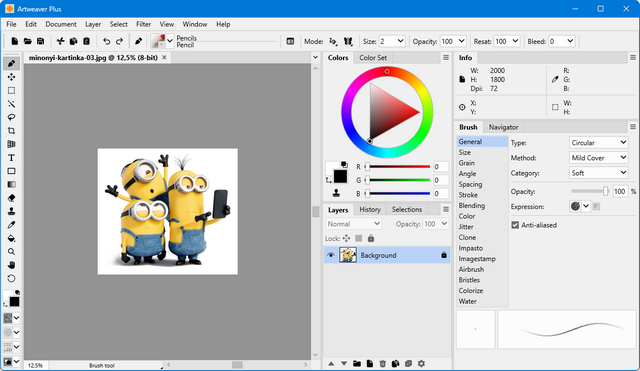This screenshot has width=640, height=371.
Task: Close the minonyi-kartinka-03.jpg document tab
Action: coord(164,58)
